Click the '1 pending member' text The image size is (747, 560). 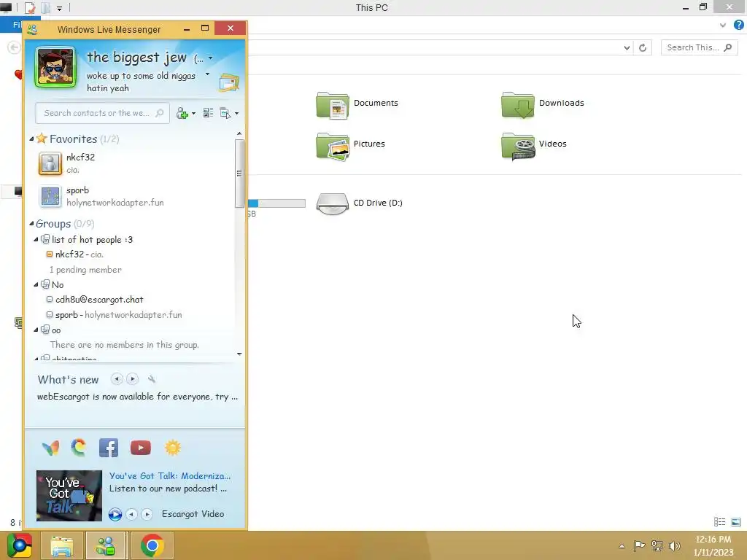[x=85, y=270]
